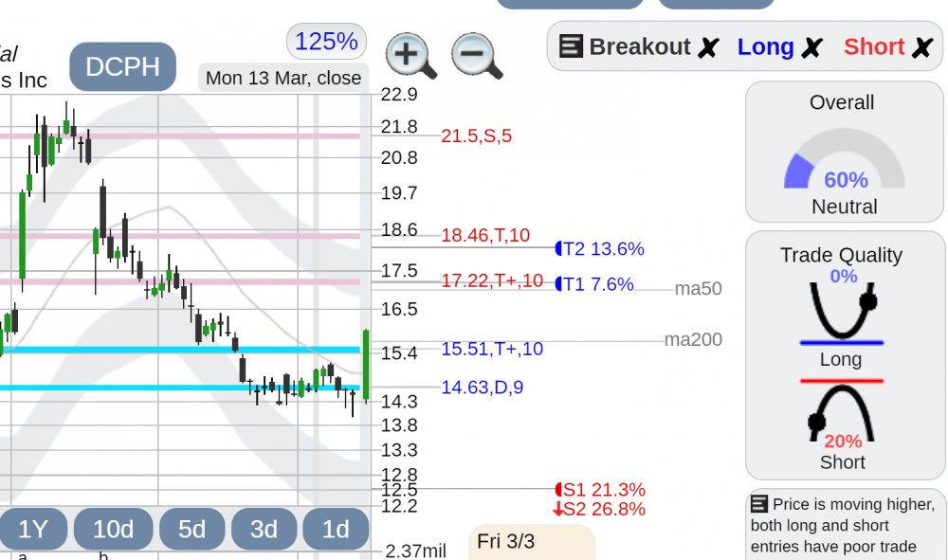Image resolution: width=948 pixels, height=560 pixels.
Task: Click the Trade Quality heading
Action: click(x=841, y=255)
